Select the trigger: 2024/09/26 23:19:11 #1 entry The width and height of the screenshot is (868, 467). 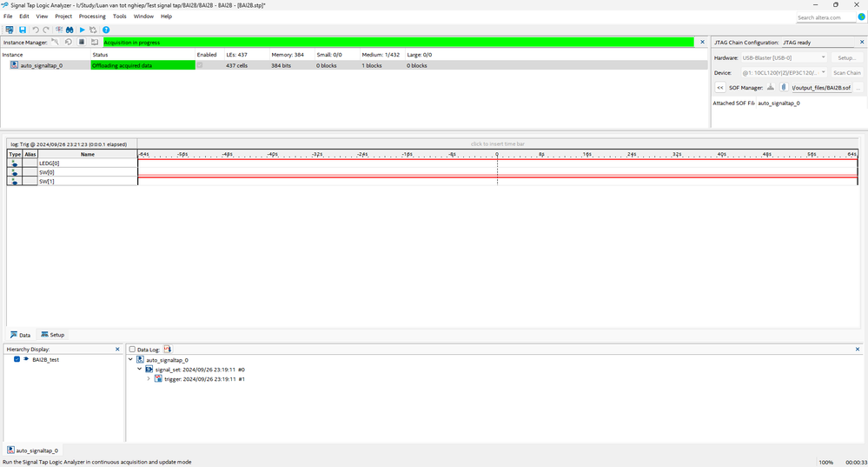(204, 379)
